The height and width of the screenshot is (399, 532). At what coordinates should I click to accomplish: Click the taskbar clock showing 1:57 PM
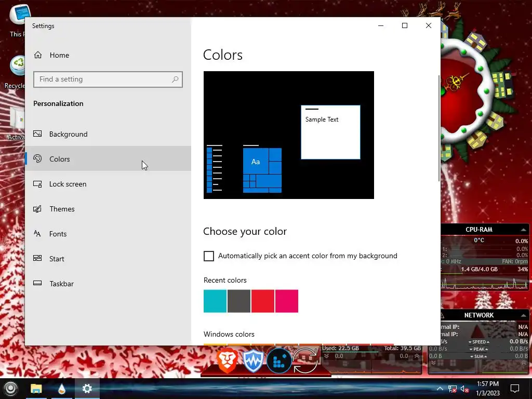487,389
